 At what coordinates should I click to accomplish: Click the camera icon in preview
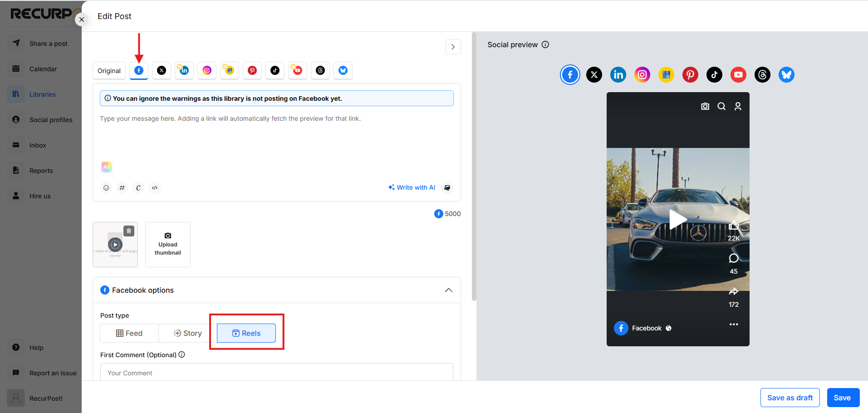tap(705, 106)
